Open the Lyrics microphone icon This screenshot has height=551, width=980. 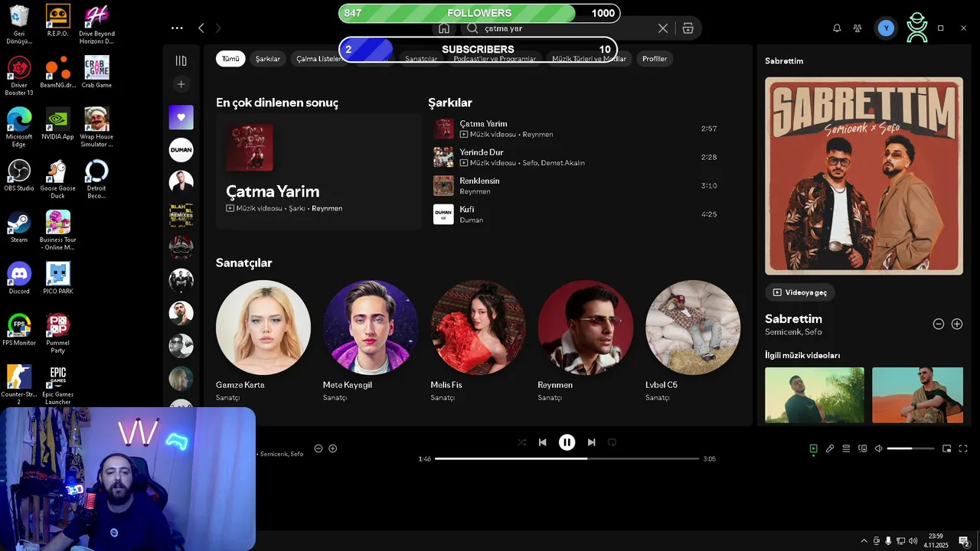click(830, 448)
